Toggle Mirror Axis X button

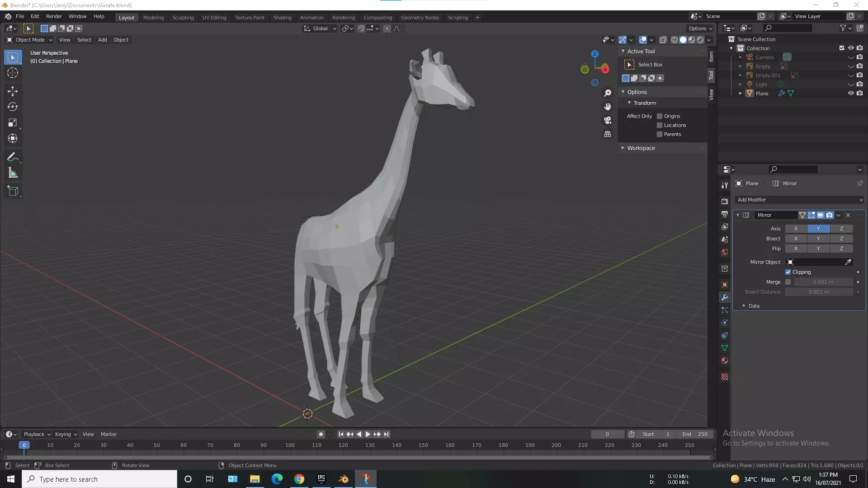click(796, 229)
